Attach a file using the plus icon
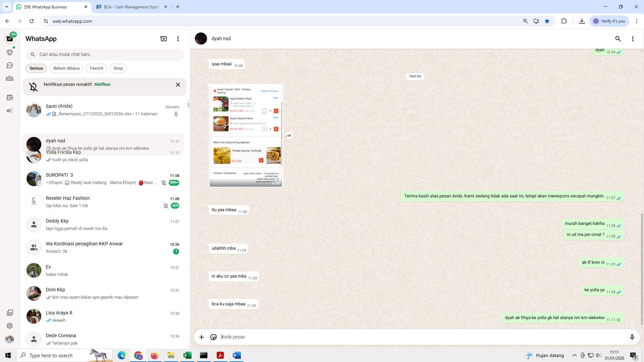The image size is (644, 362). coord(201,337)
